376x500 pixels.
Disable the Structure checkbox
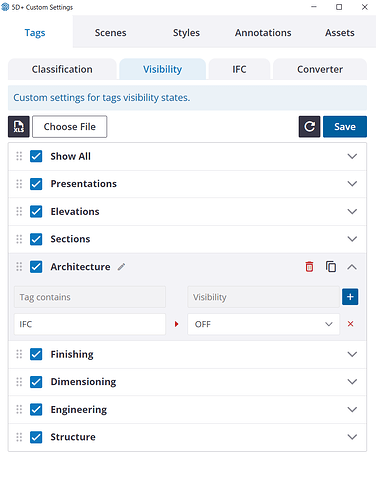36,437
